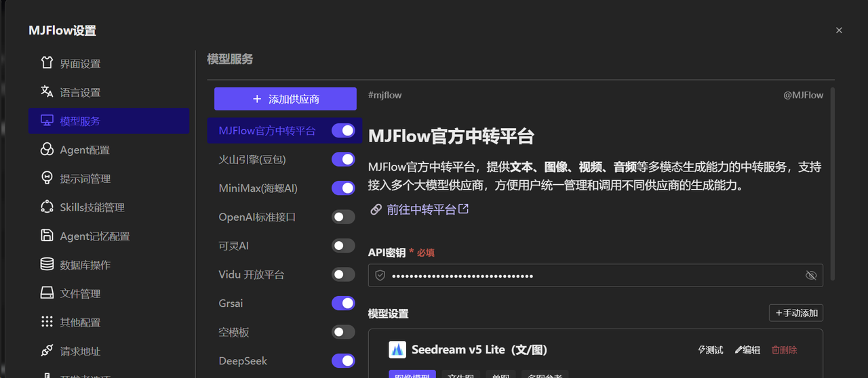Open 请求地址 section
868x378 pixels.
(108, 351)
